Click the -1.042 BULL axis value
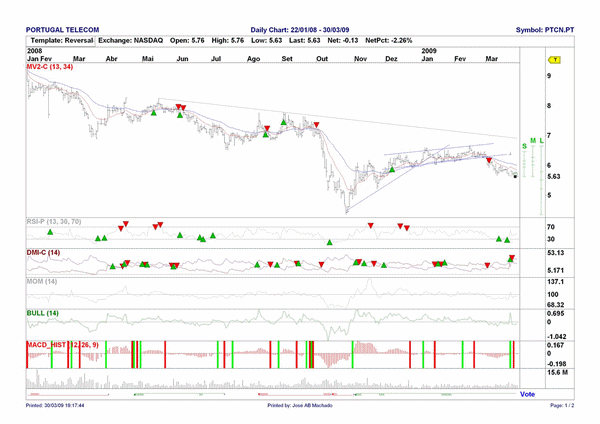600x424 pixels. 557,337
